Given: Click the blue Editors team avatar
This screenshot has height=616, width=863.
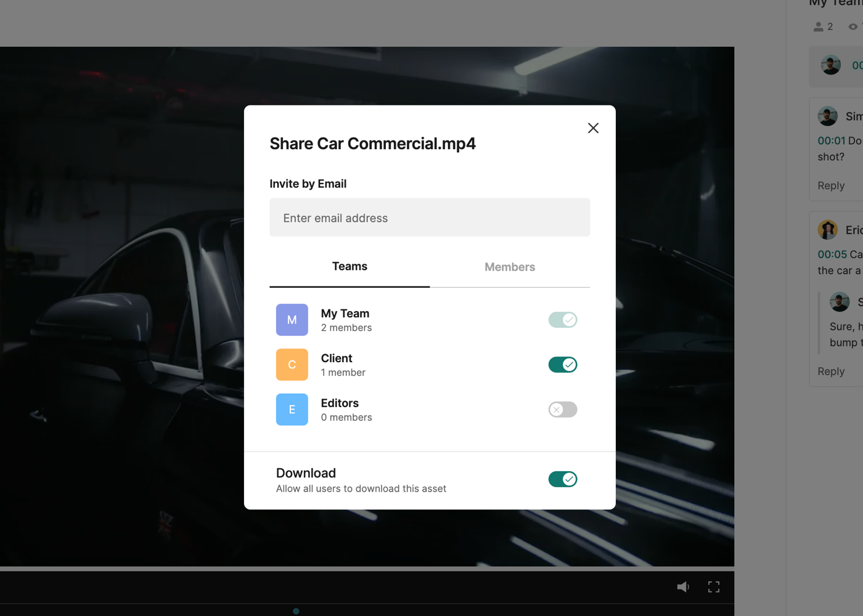Looking at the screenshot, I should pos(292,410).
